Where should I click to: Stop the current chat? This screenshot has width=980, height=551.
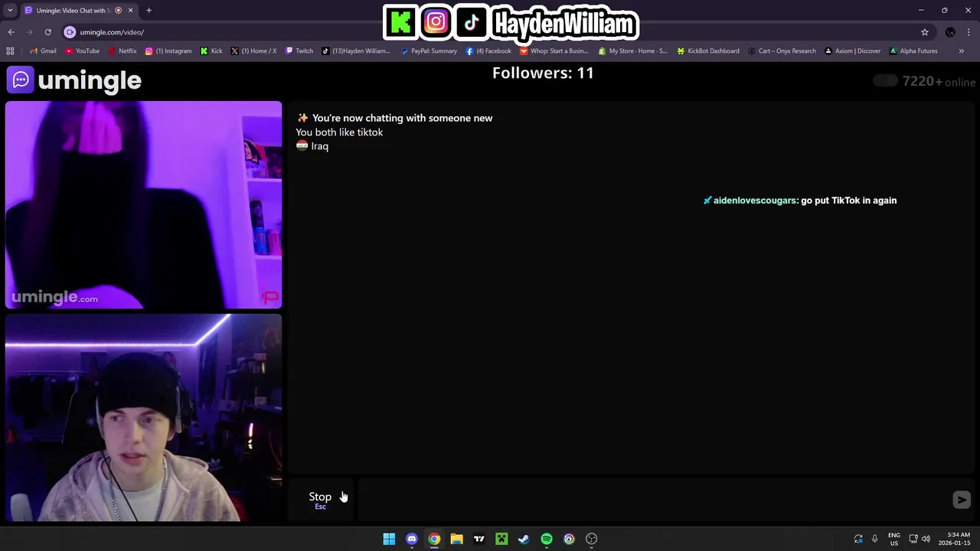[320, 499]
